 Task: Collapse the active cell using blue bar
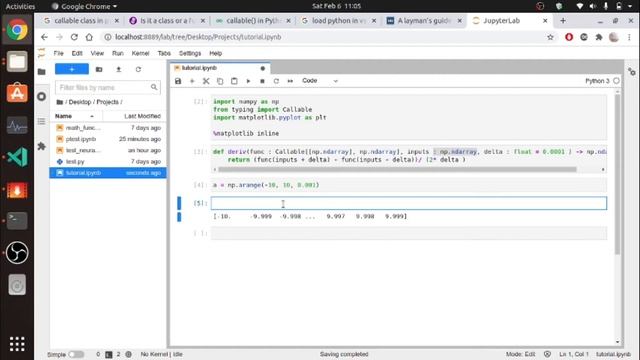179,203
